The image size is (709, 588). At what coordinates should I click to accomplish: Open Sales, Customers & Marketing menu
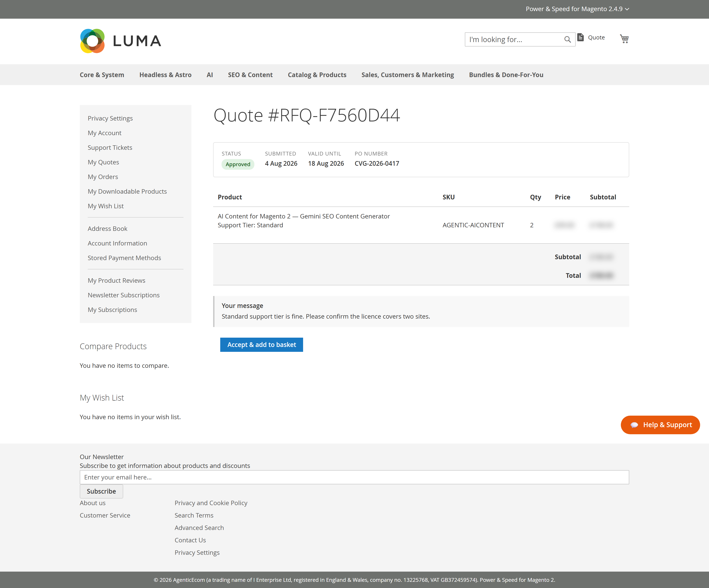tap(407, 75)
